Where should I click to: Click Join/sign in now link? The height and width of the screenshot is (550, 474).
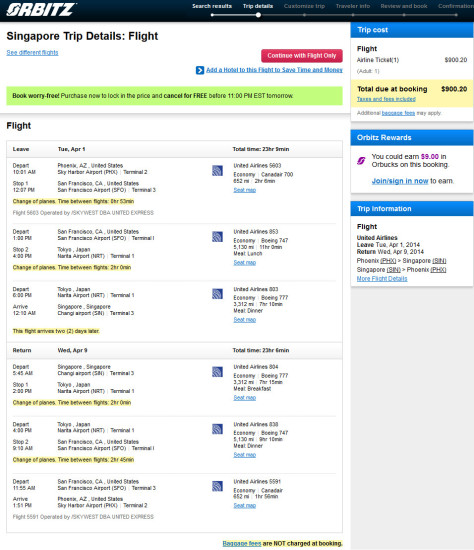[400, 181]
